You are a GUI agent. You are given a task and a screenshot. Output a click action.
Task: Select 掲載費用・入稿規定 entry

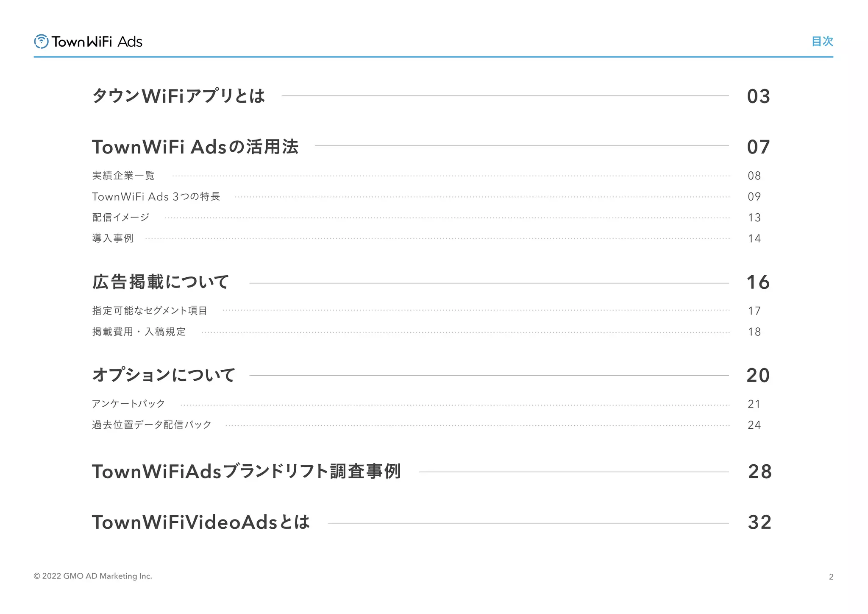pyautogui.click(x=139, y=332)
